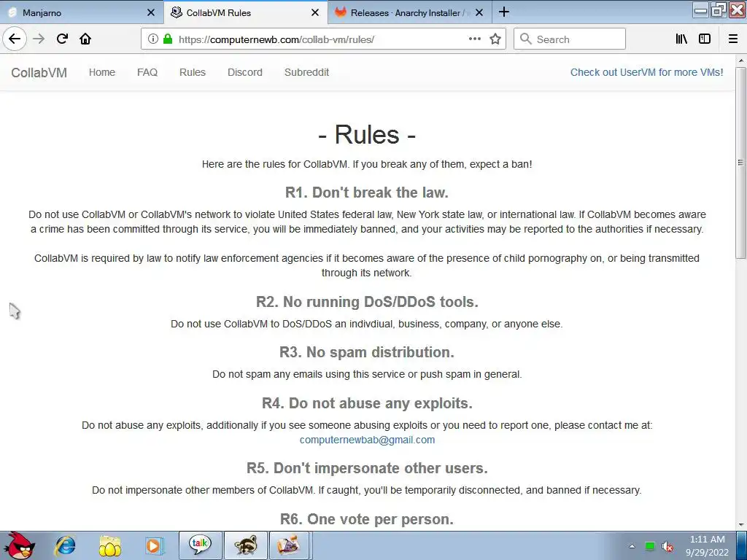Switch to Releases Anarchy Installer tab
Image resolution: width=747 pixels, height=560 pixels.
[x=410, y=13]
